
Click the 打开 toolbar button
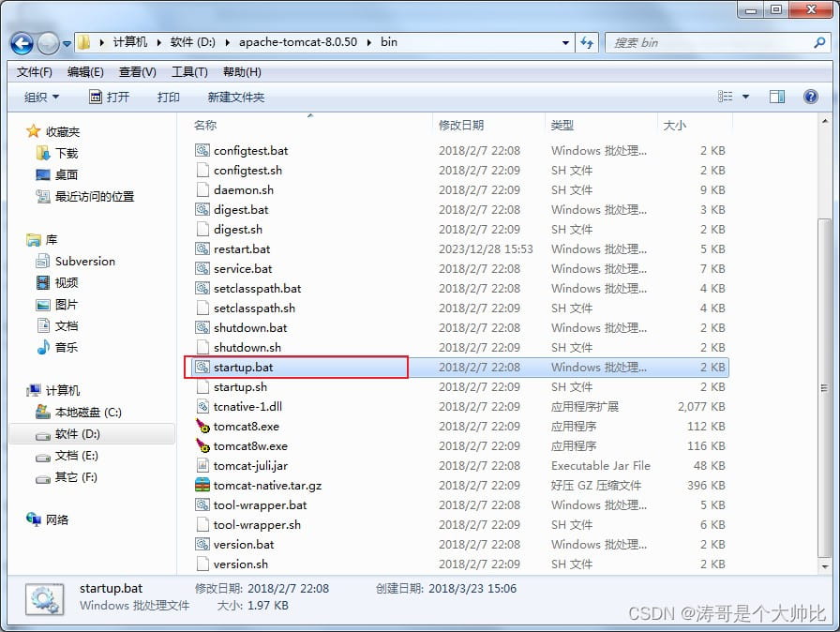(x=110, y=97)
